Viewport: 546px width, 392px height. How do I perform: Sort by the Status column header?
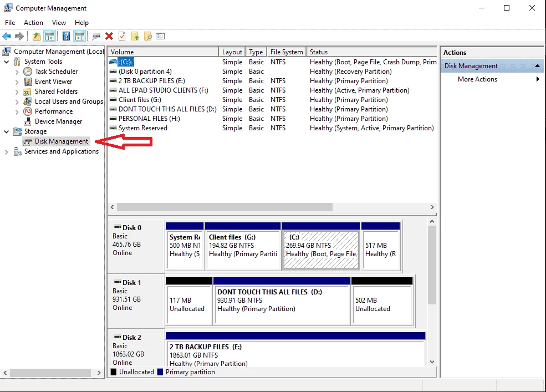[371, 52]
